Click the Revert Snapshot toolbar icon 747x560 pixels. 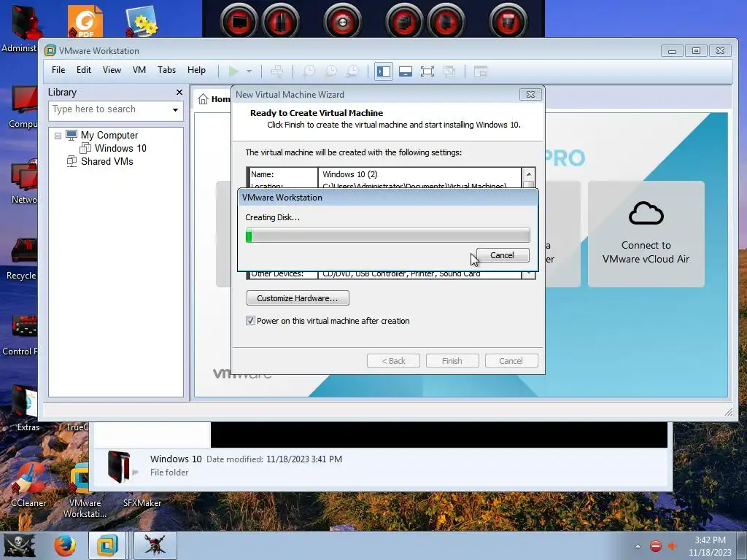tap(330, 71)
